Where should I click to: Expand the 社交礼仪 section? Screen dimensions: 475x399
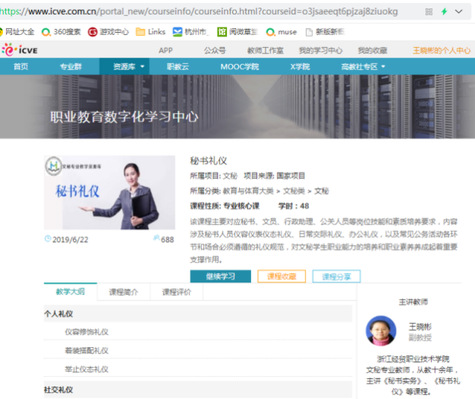(198, 389)
